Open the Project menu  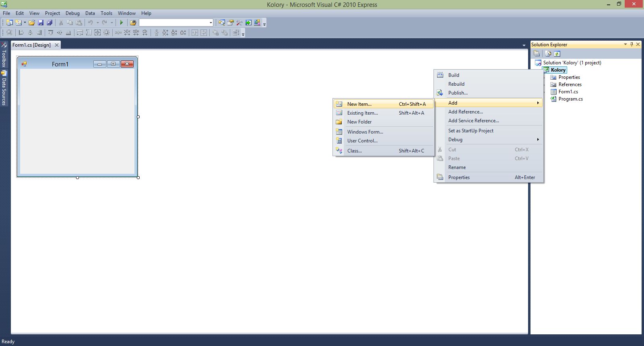click(x=52, y=13)
